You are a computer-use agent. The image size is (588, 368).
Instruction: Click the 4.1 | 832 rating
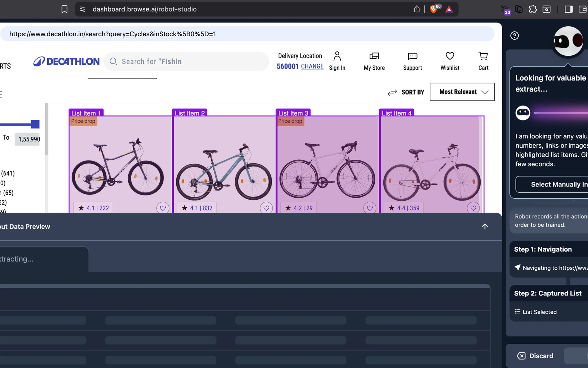click(197, 208)
